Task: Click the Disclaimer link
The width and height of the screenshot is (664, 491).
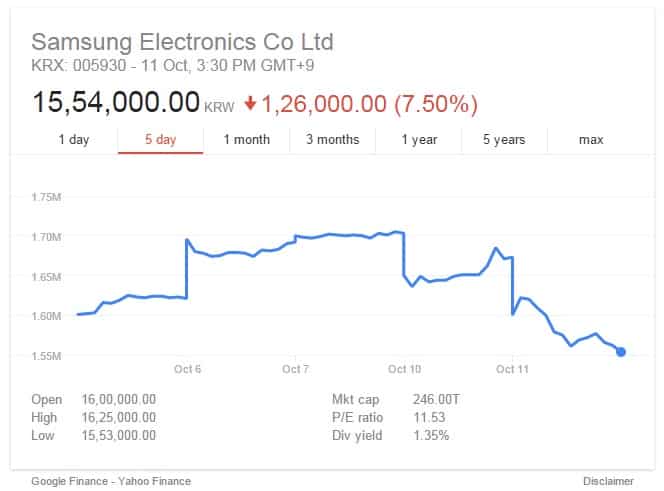Action: tap(608, 481)
